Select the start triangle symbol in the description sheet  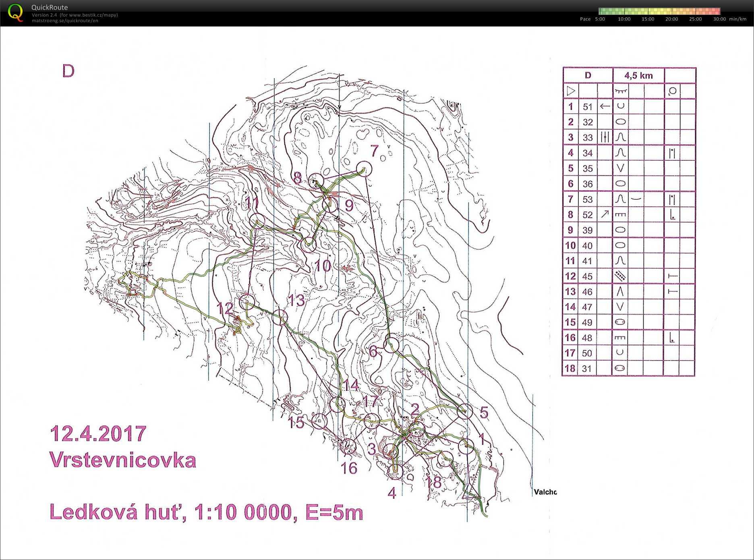[570, 91]
